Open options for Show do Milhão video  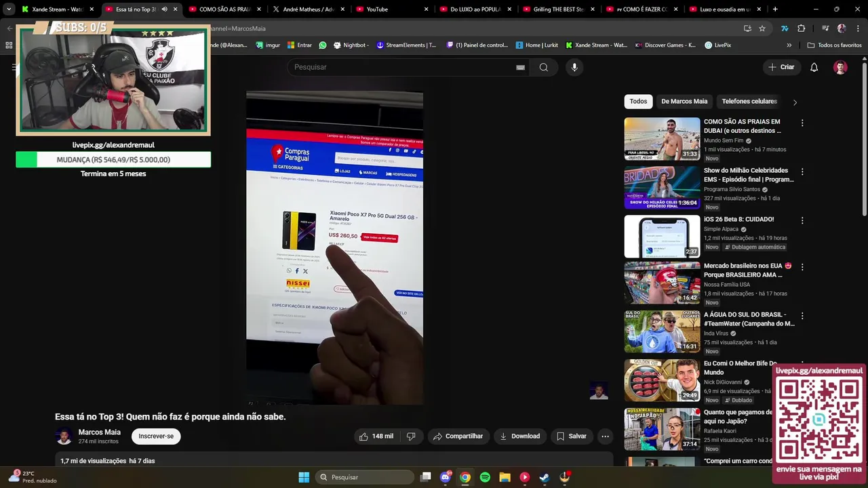point(802,172)
